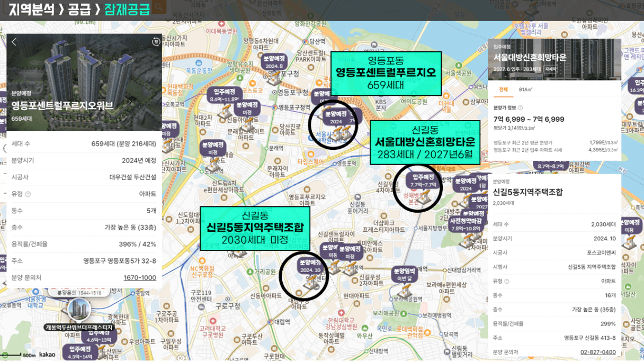644x362 pixels.
Task: Click the icon in the top right of the 영등포센트럴푸르지오위브 header
Action: point(156,42)
